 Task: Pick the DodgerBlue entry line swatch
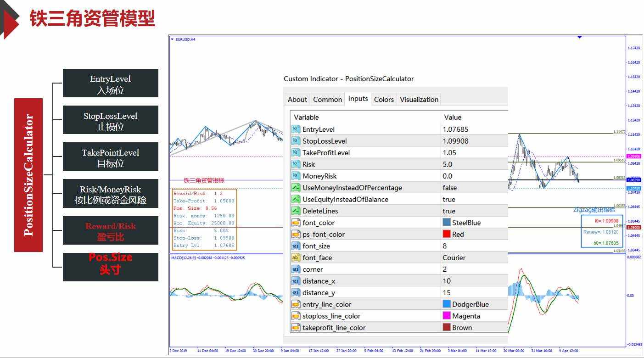(447, 304)
